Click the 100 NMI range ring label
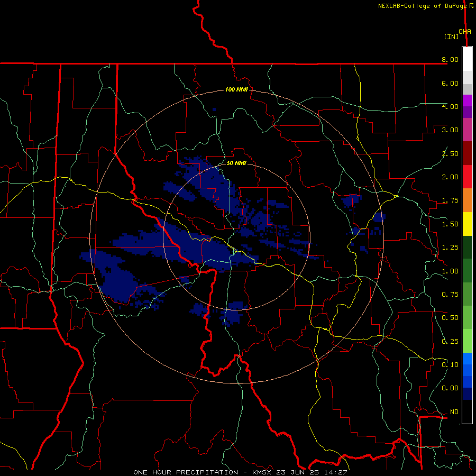476x476 pixels. click(x=236, y=89)
